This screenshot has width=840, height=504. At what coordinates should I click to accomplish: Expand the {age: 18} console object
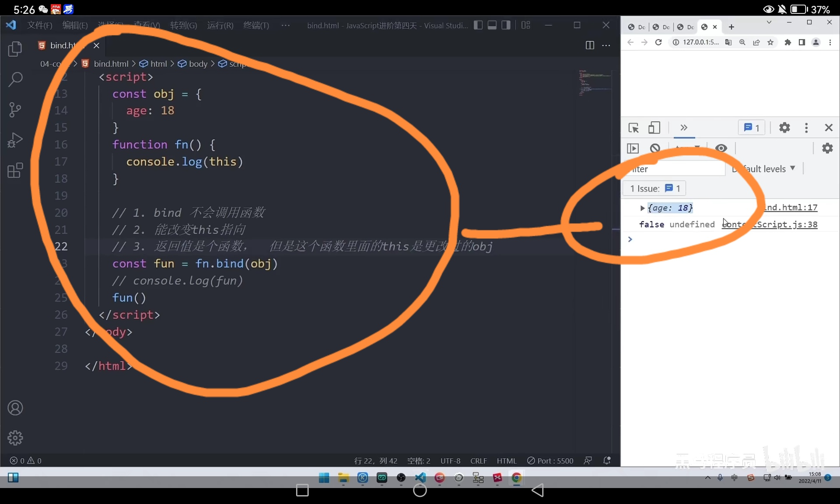(x=642, y=208)
